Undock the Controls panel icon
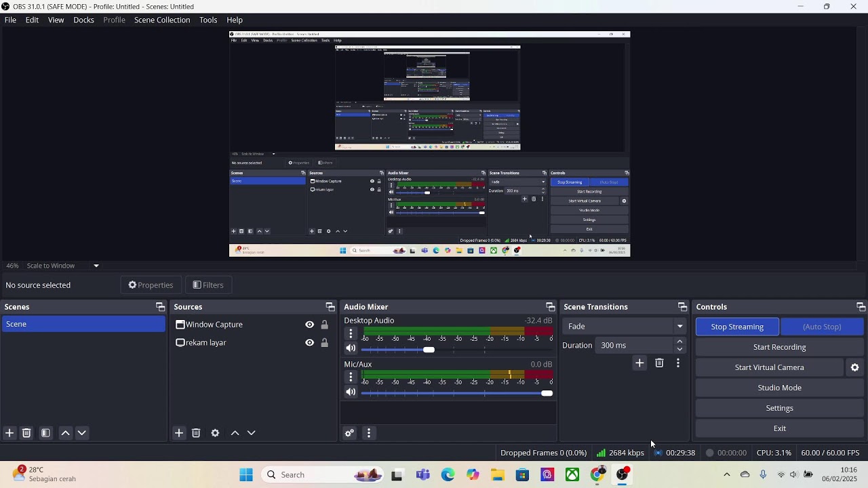 (x=861, y=307)
